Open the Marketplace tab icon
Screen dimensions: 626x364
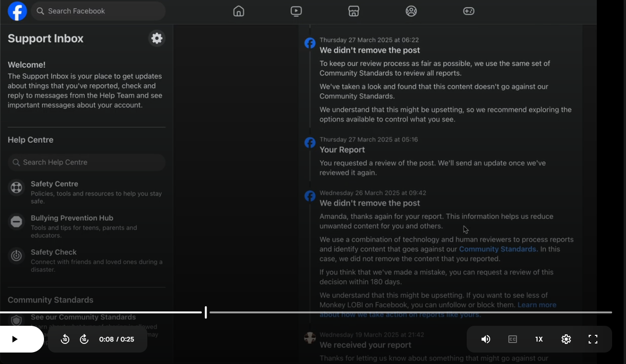coord(353,11)
